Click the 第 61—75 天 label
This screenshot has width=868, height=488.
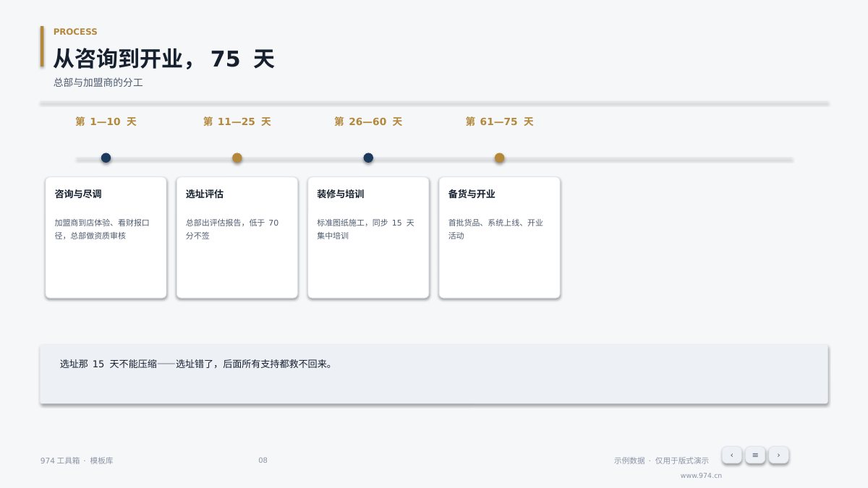tap(499, 121)
